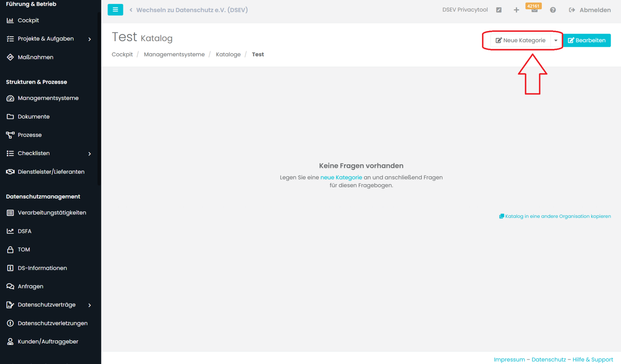
Task: Click the Bearbeiten button
Action: pos(587,40)
